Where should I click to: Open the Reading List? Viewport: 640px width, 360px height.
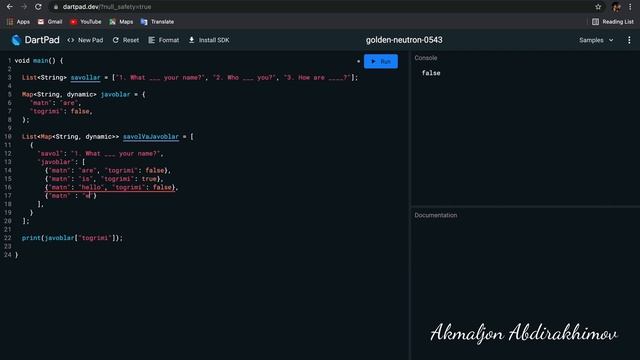(613, 22)
